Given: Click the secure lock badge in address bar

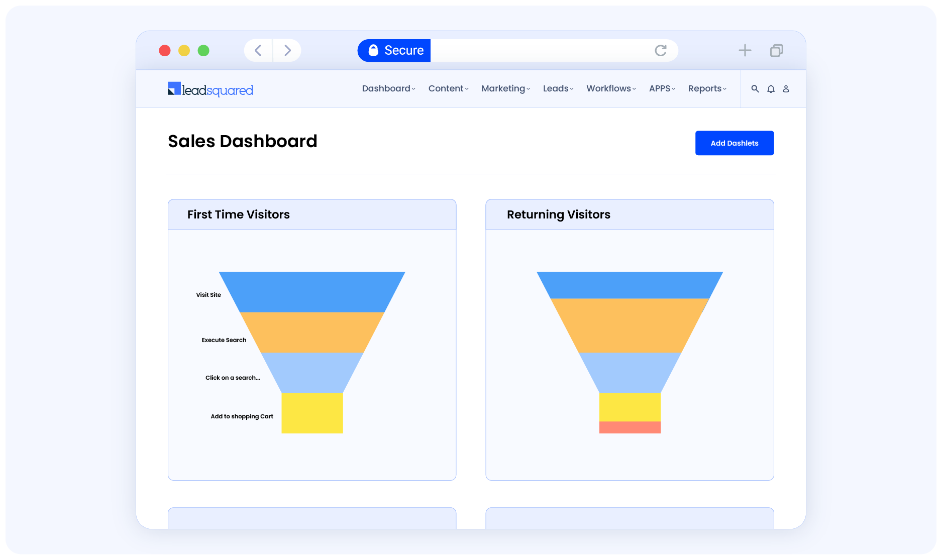Looking at the screenshot, I should tap(393, 50).
